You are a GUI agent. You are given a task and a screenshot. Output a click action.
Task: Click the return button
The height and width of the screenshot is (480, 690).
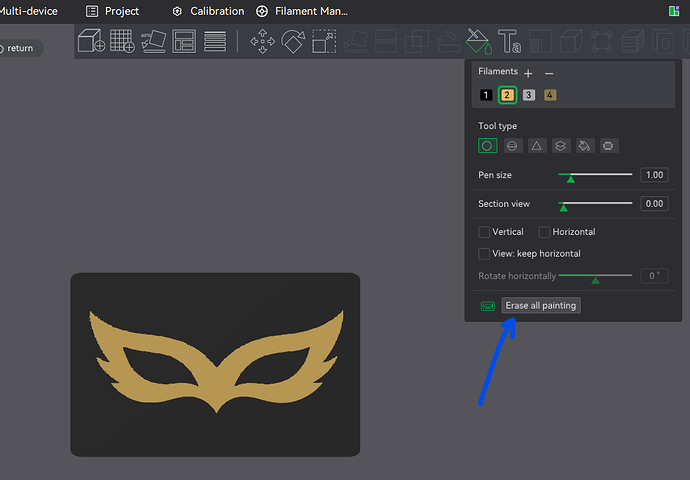19,48
